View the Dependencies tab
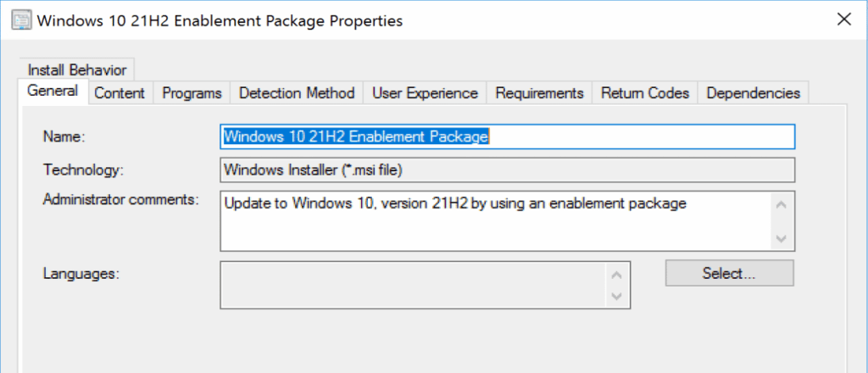 [x=753, y=93]
